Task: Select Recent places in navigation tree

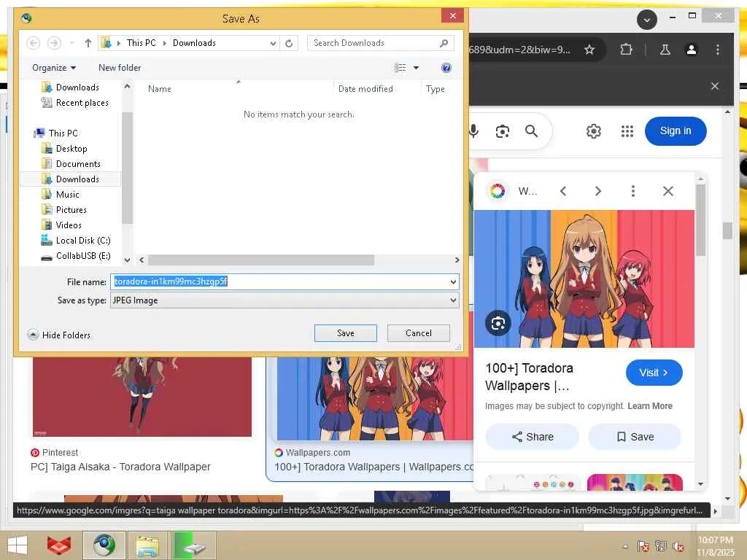Action: 75,103
